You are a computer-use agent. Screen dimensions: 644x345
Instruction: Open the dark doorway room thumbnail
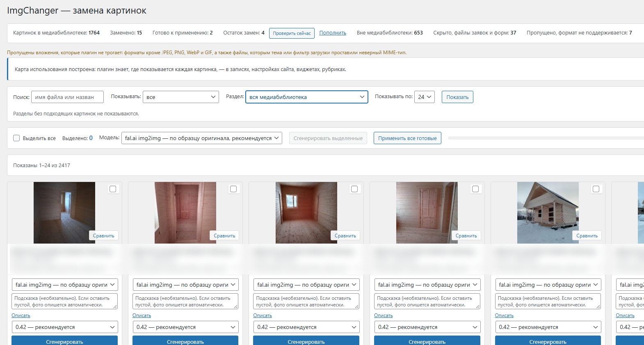tap(64, 213)
